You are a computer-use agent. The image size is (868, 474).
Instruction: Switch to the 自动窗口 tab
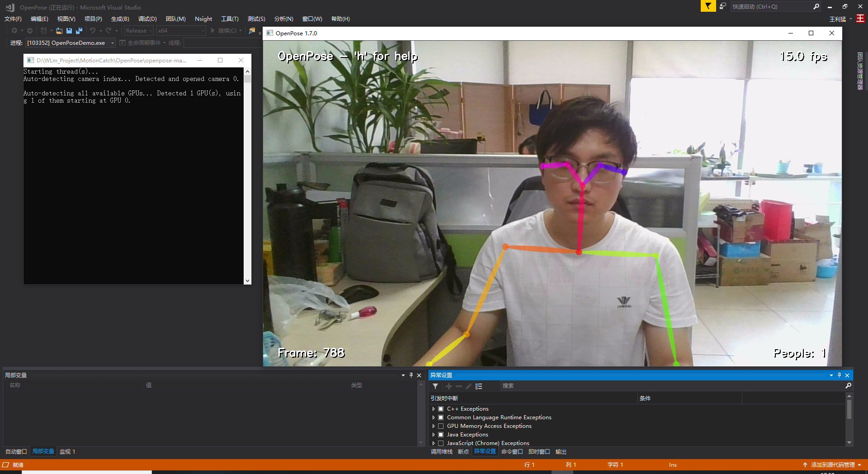(x=16, y=452)
